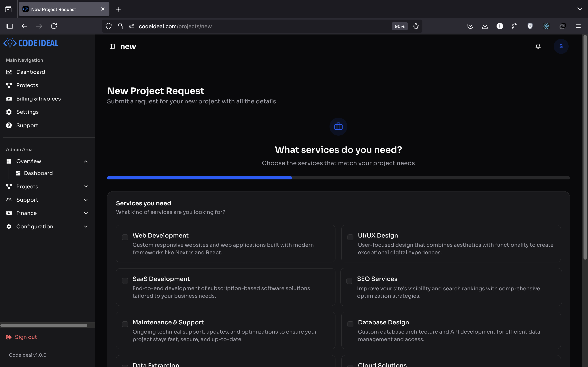588x367 pixels.
Task: Toggle the sidebar panel icon beside 'new'
Action: click(x=112, y=46)
